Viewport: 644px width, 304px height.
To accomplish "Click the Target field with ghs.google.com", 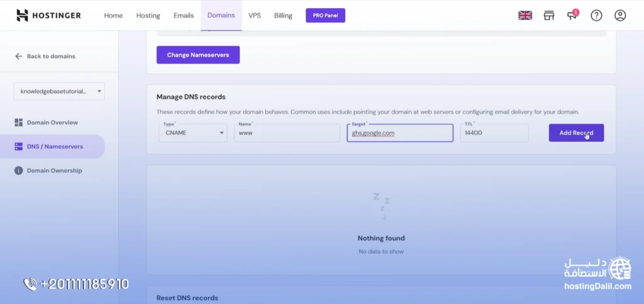I will click(x=399, y=133).
